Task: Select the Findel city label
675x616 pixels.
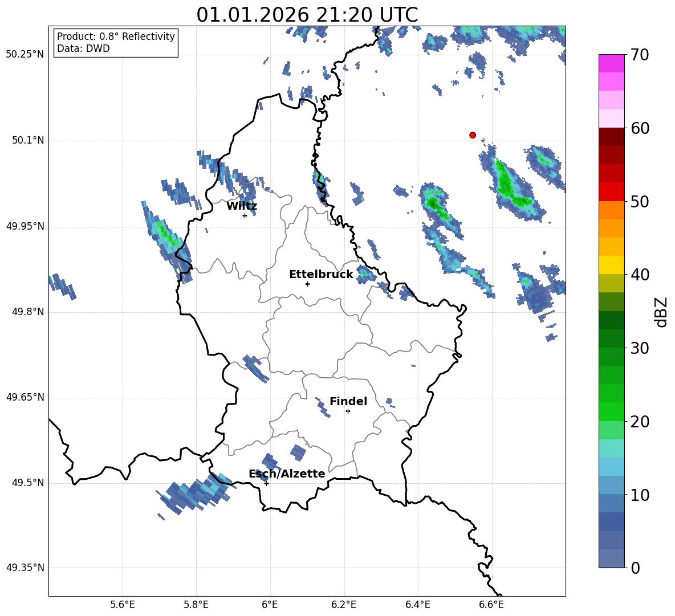Action: 348,401
